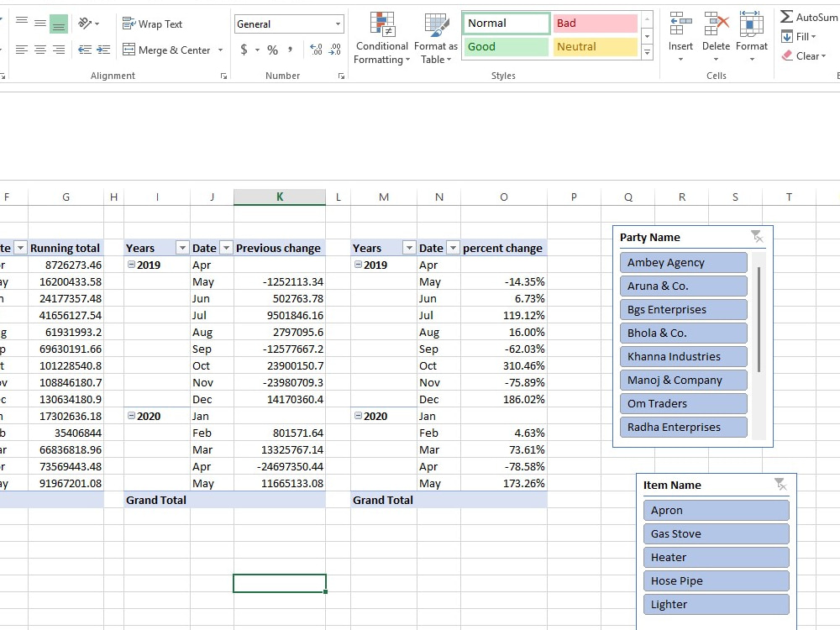Select the column K header
840x630 pixels.
[x=280, y=197]
